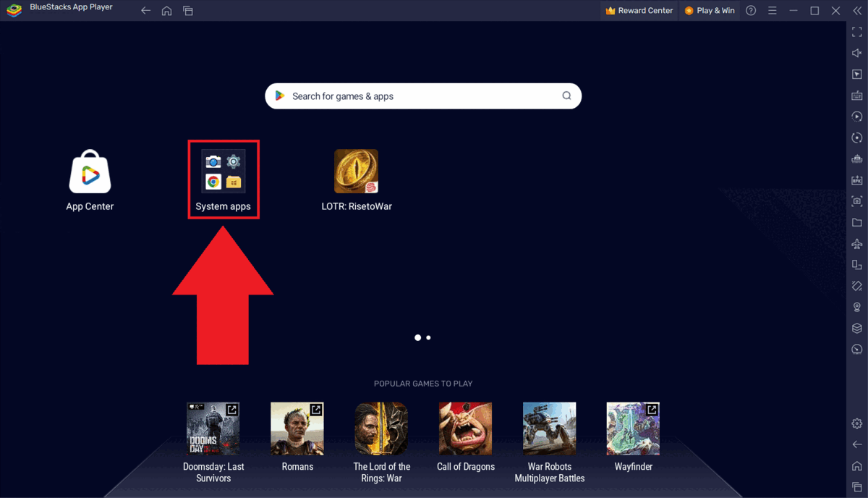Click the "LOTR: RisetoWar" label
The height and width of the screenshot is (498, 868).
357,206
